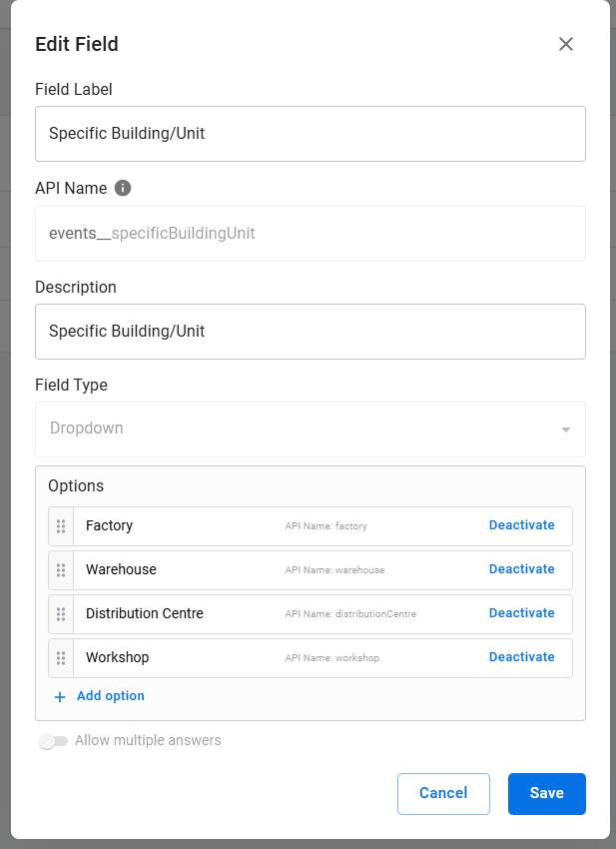Click into the Description text field

click(x=309, y=332)
